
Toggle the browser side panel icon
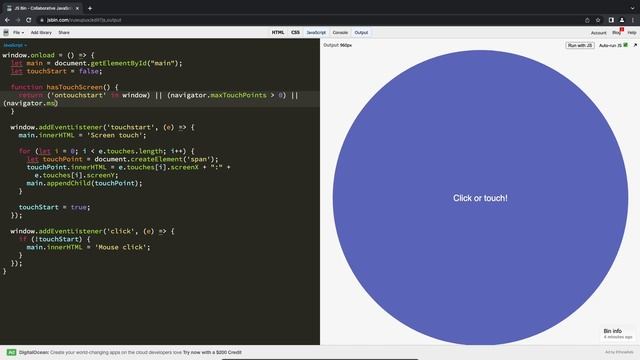coord(611,20)
